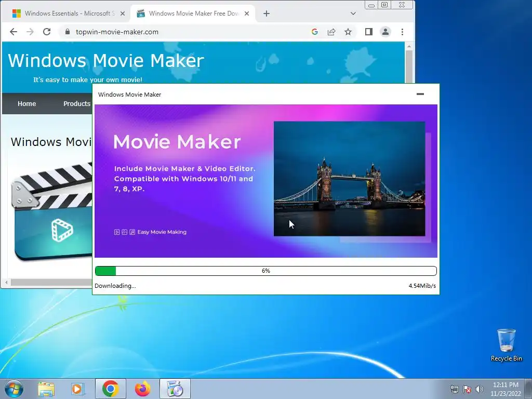Click the browser vertical scrollbar
Viewport: 532px width, 399px height.
409,66
